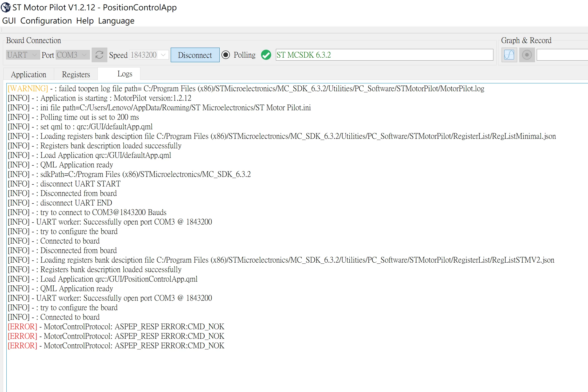Open the Configuration menu
Viewport: 588px width, 392px height.
coord(46,21)
